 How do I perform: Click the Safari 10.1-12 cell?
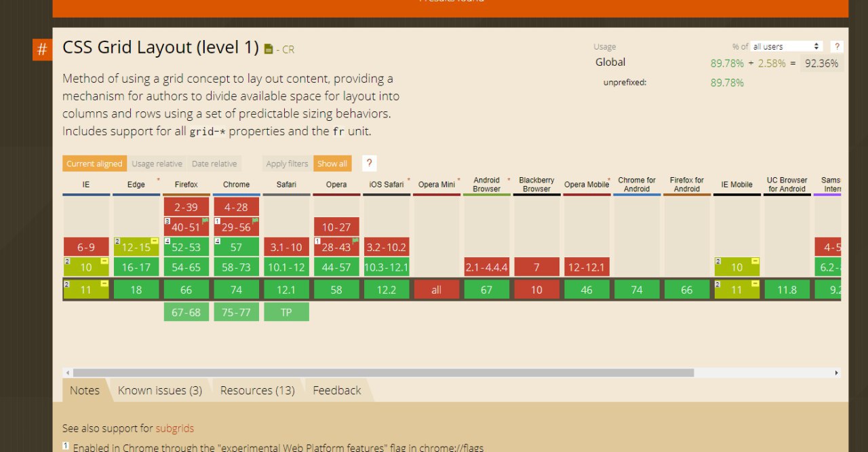tap(286, 267)
